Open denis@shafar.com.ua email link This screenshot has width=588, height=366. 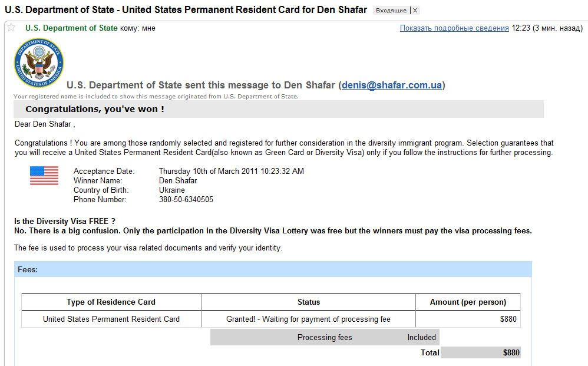pos(391,85)
